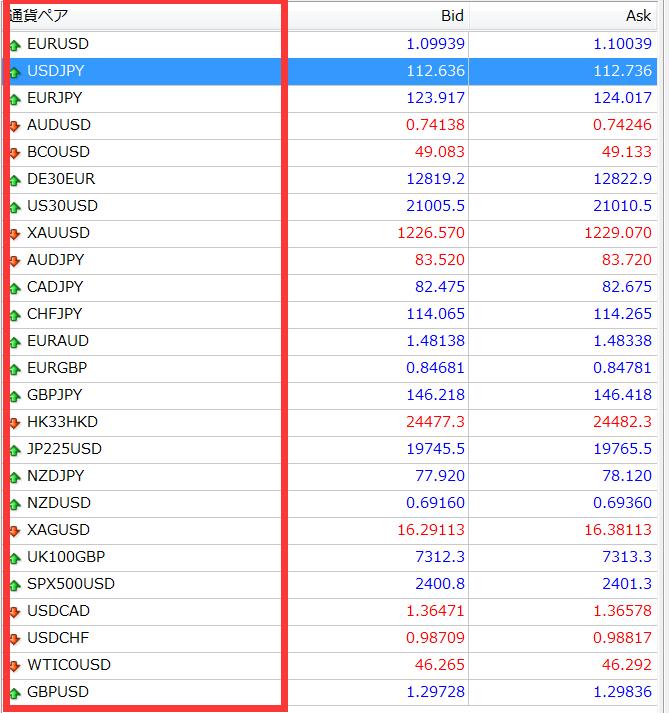This screenshot has width=669, height=713.
Task: Select the AUDJPY symbol name
Action: 55,260
